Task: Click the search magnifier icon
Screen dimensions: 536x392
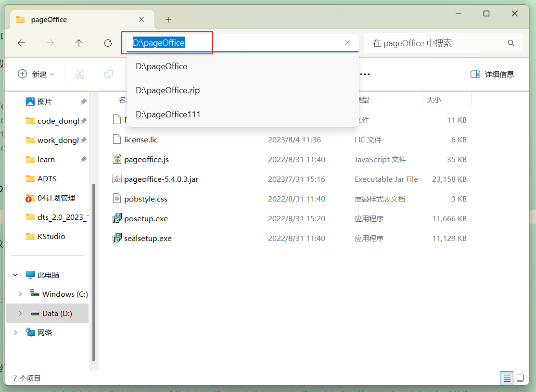Action: pyautogui.click(x=511, y=43)
